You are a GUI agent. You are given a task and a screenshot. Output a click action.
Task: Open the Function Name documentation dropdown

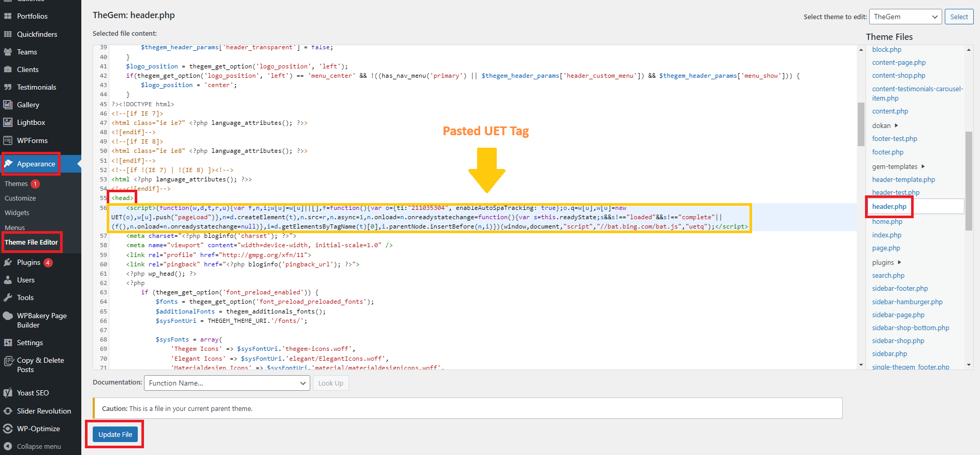click(227, 383)
